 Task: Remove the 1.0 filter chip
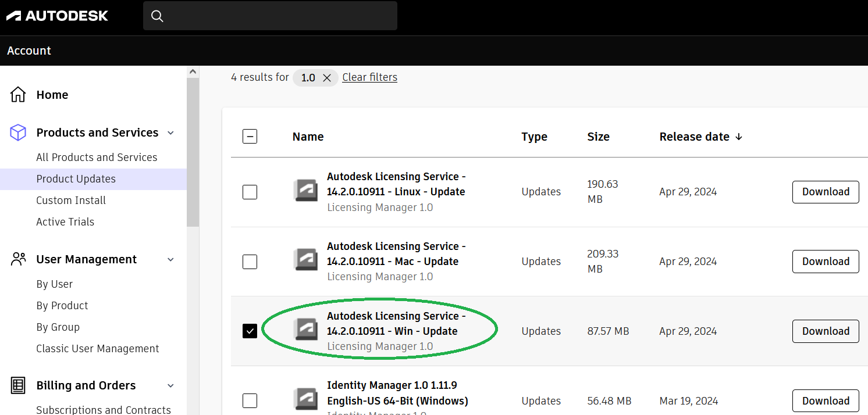tap(326, 77)
